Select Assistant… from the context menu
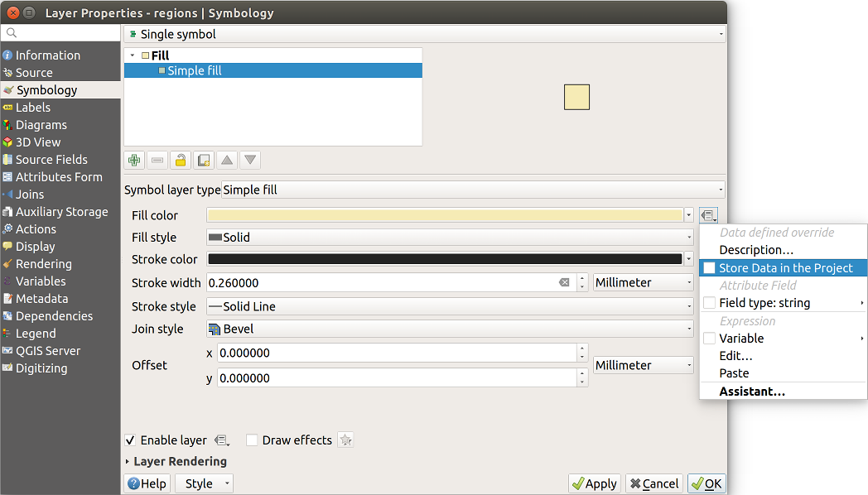This screenshot has height=495, width=868. tap(752, 392)
